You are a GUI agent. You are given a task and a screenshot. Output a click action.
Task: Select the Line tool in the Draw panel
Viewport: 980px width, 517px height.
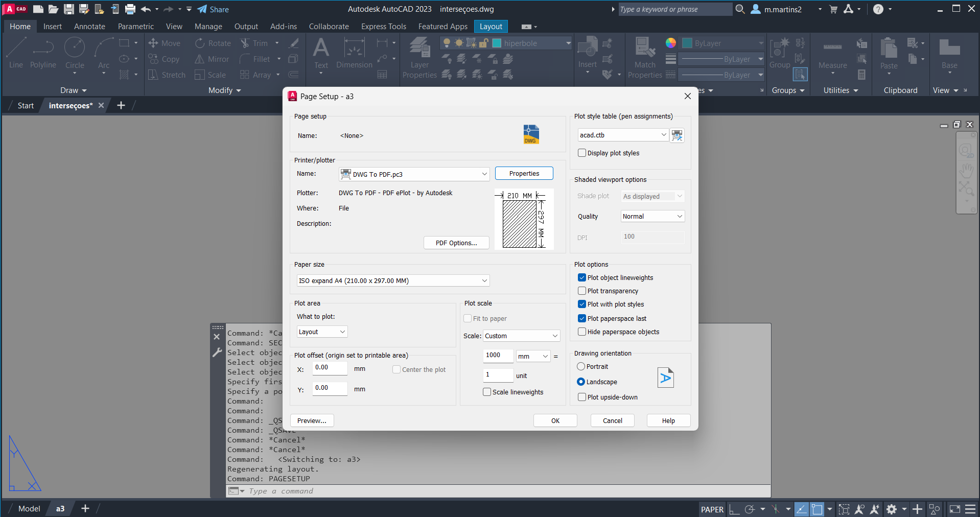click(x=16, y=53)
